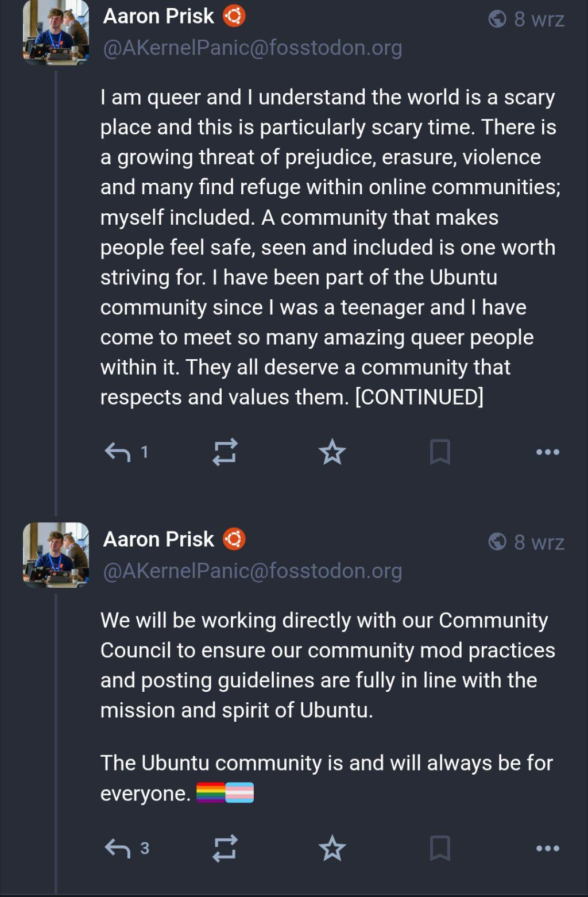588x897 pixels.
Task: Boost the Community Council post
Action: pos(225,848)
